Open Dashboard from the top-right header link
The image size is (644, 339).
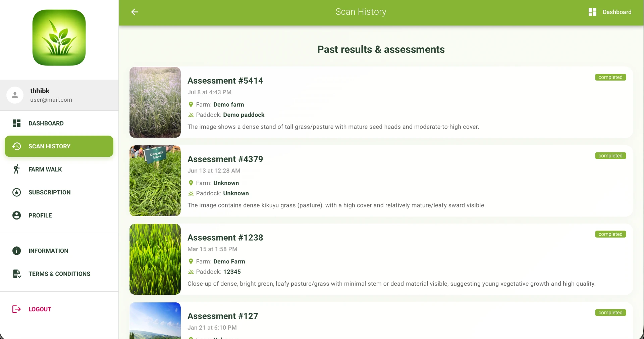tap(610, 12)
